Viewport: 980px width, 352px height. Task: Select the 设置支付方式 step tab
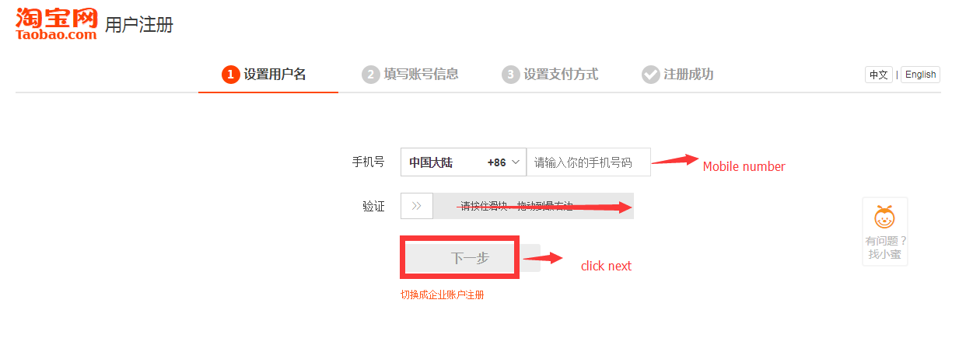pyautogui.click(x=550, y=75)
